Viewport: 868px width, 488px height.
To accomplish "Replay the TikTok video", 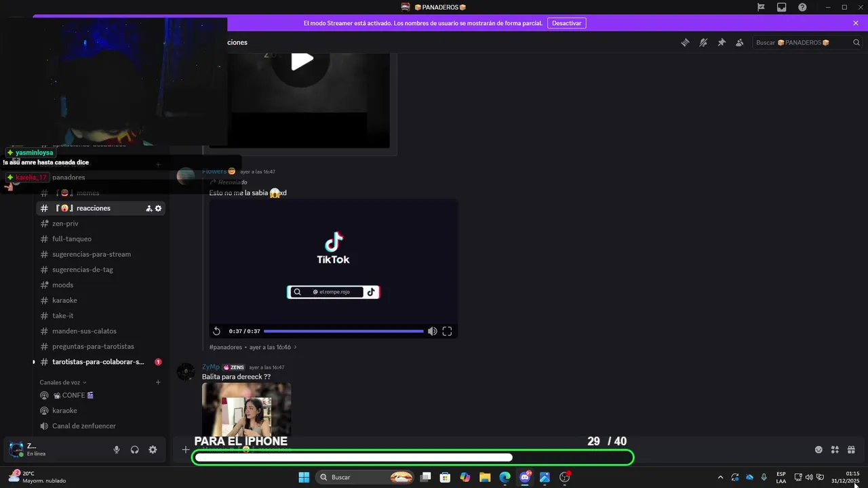I will pos(216,331).
